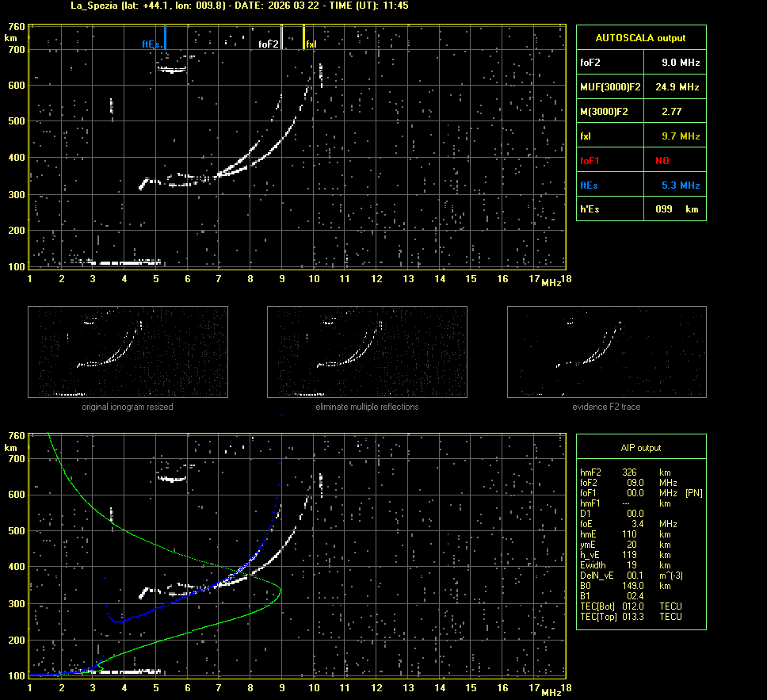This screenshot has width=767, height=700.
Task: Open the eliminate multiple reflections thumbnail
Action: [x=367, y=352]
